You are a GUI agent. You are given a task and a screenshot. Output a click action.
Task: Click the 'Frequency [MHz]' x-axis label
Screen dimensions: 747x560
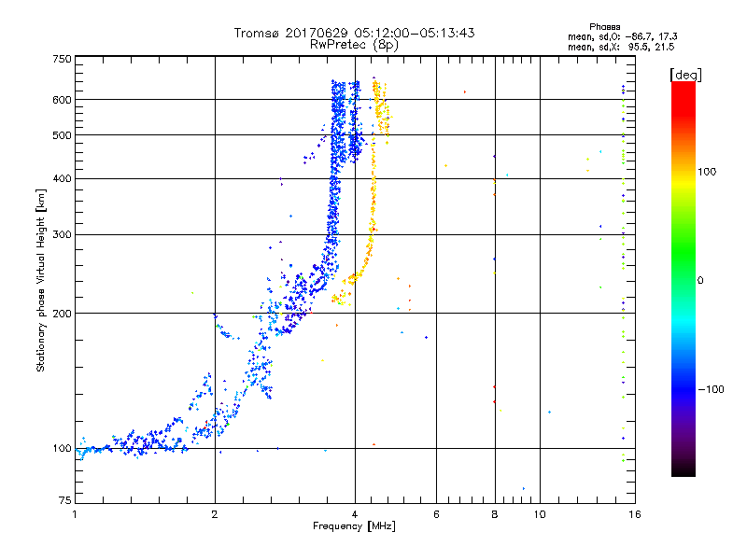tap(354, 526)
